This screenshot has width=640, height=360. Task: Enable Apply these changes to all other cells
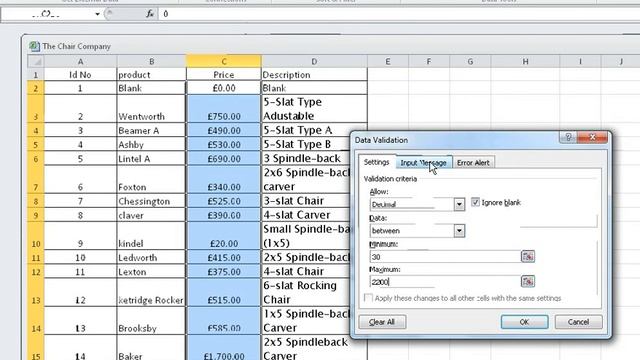pyautogui.click(x=368, y=298)
